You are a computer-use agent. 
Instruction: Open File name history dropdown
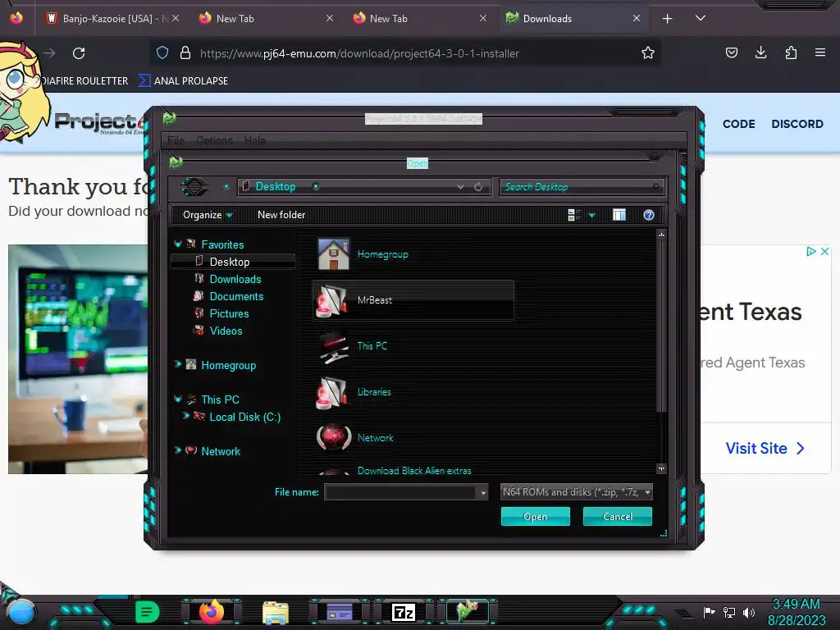click(482, 492)
